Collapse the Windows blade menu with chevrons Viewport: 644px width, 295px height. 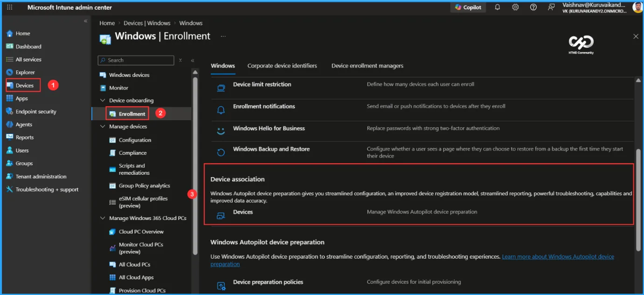tap(192, 61)
